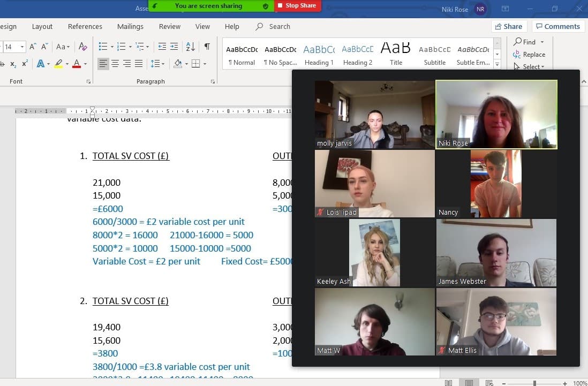Switch to Read Mode view in status bar
The width and height of the screenshot is (588, 386).
[448, 383]
